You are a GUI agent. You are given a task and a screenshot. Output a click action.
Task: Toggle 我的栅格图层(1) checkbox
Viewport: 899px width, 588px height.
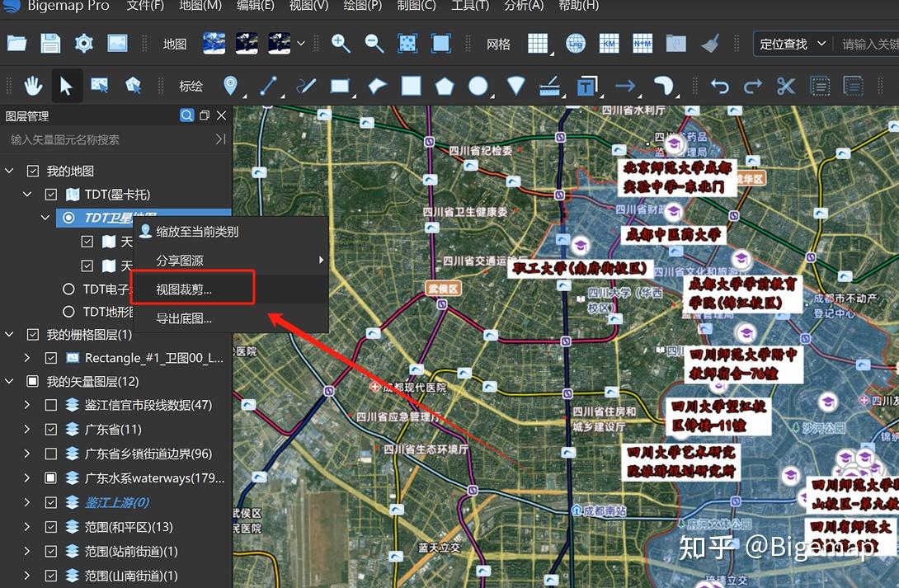(33, 334)
